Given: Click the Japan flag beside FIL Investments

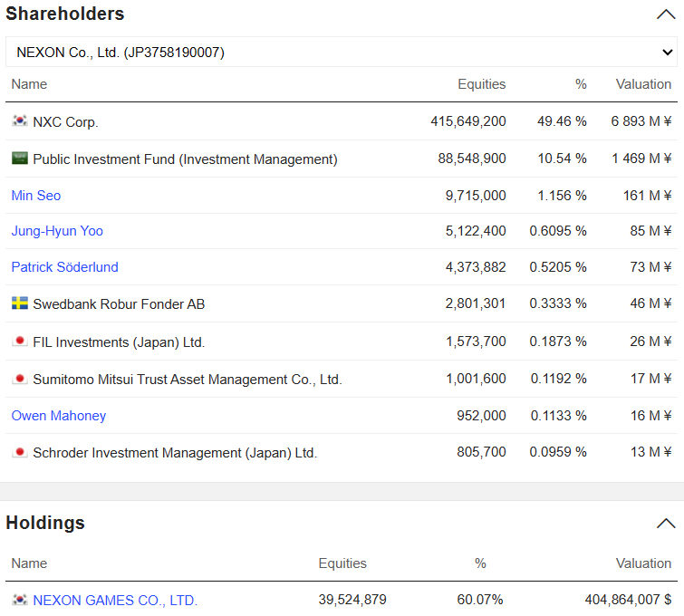Looking at the screenshot, I should click(x=20, y=342).
